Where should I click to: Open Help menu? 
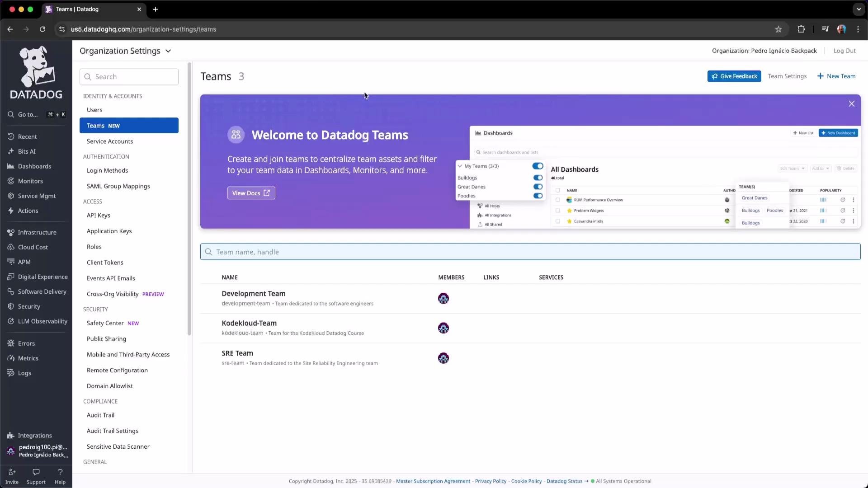click(60, 477)
